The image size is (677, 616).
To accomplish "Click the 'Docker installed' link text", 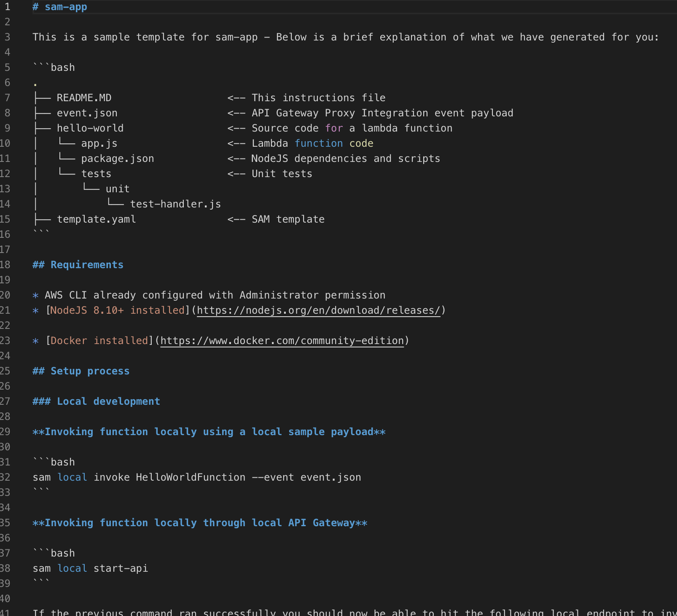I will (x=99, y=341).
